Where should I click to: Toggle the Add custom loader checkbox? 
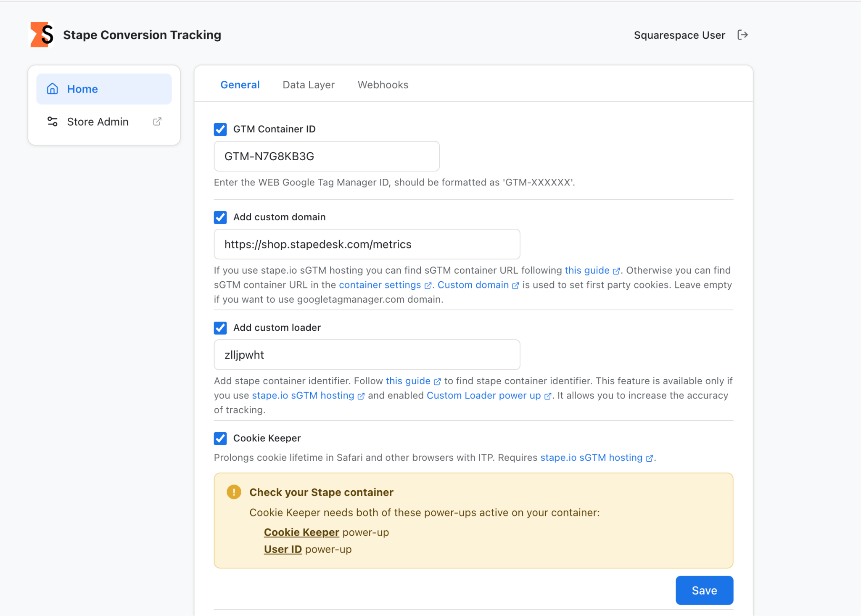[220, 328]
